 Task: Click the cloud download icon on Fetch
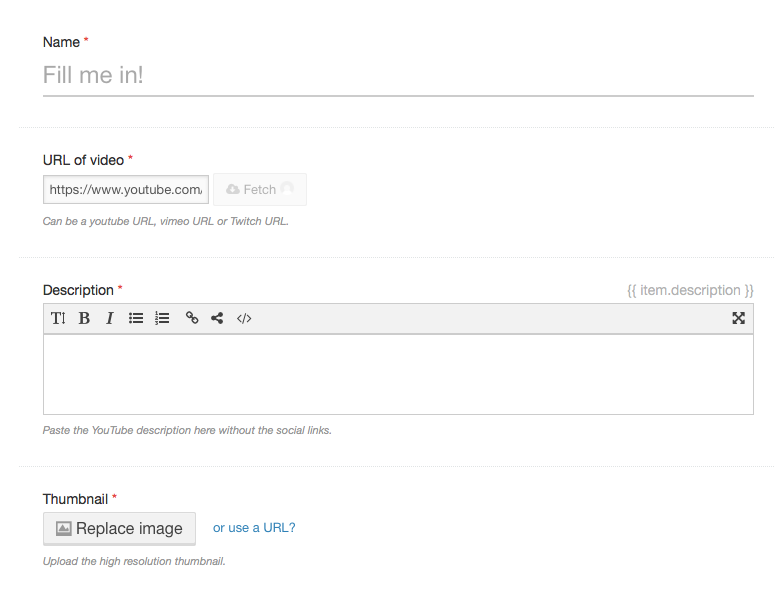232,189
